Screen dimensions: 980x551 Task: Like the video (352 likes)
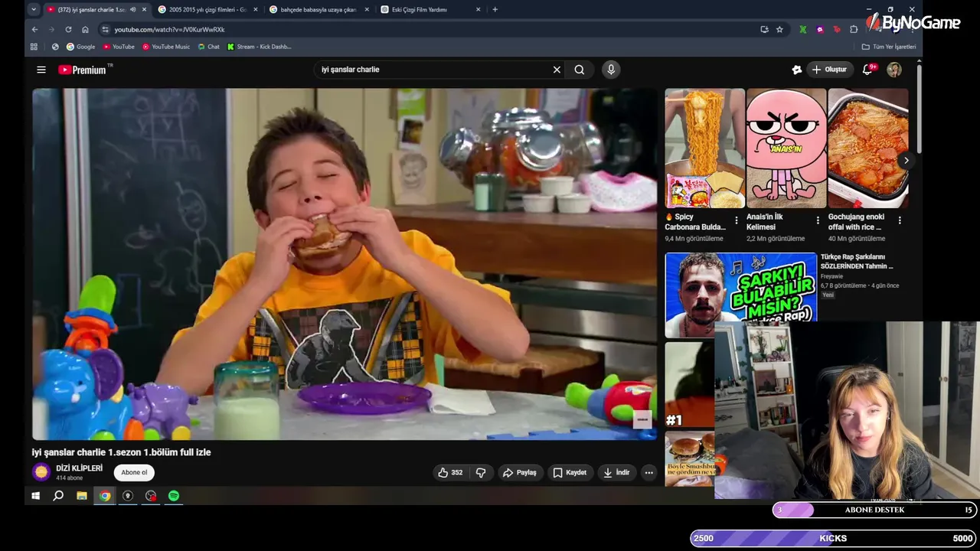449,473
